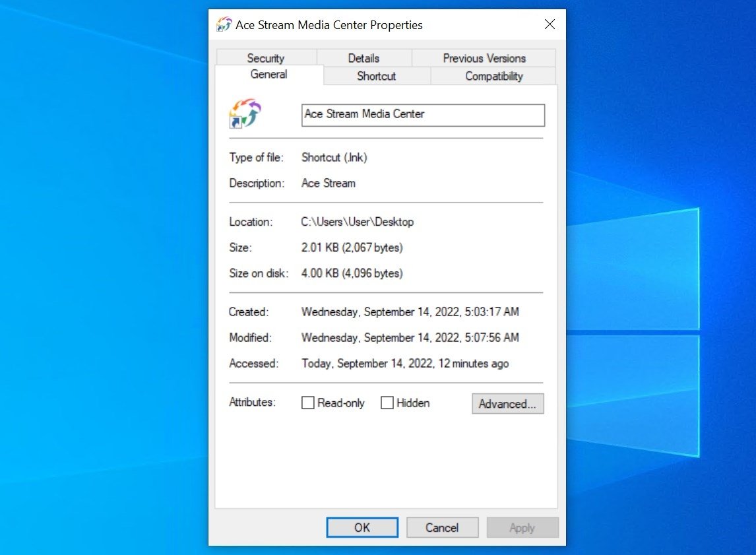
Task: Tick the Hidden attribute checkbox
Action: click(387, 403)
